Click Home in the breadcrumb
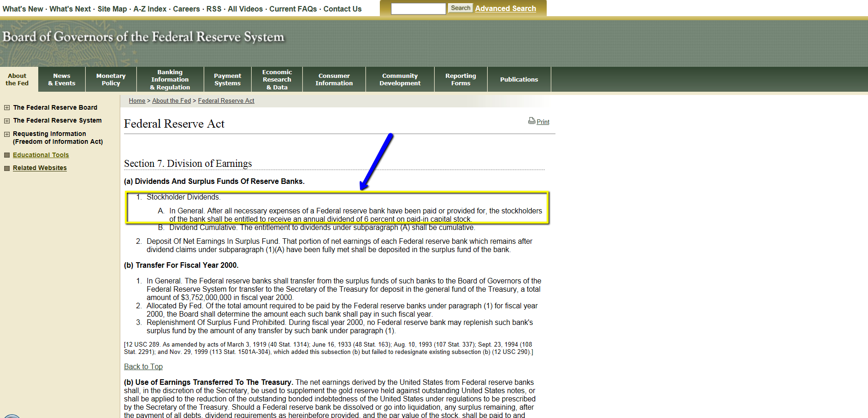This screenshot has width=868, height=418. coord(137,100)
